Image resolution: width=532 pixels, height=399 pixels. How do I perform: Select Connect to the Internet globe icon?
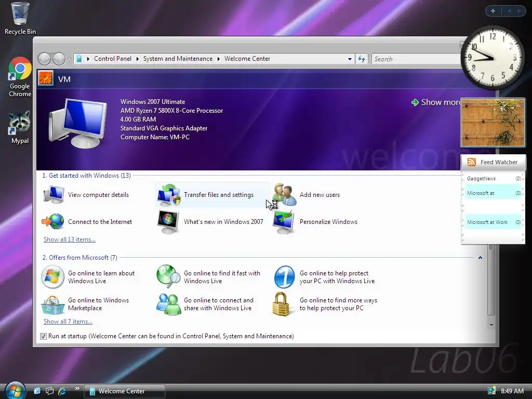click(53, 221)
